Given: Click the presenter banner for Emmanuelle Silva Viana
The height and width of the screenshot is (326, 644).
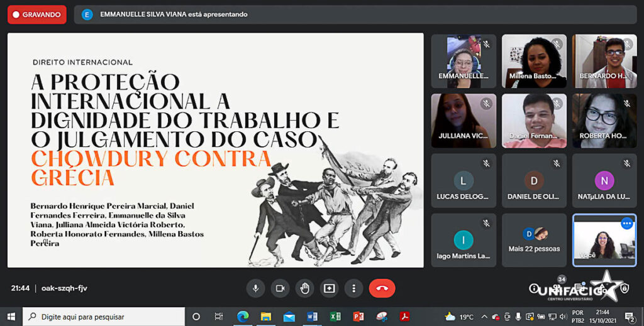Looking at the screenshot, I should click(x=173, y=14).
